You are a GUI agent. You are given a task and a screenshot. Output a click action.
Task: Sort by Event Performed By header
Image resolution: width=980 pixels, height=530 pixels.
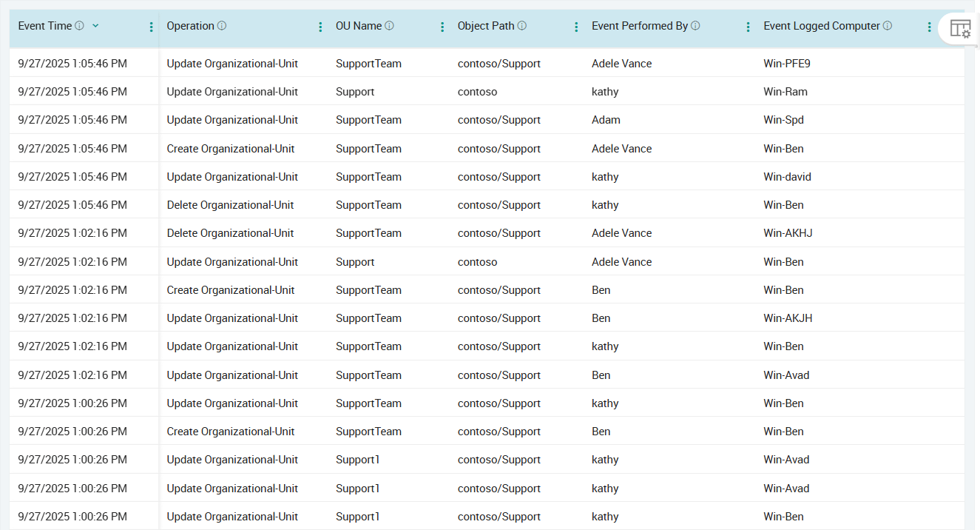(x=640, y=26)
